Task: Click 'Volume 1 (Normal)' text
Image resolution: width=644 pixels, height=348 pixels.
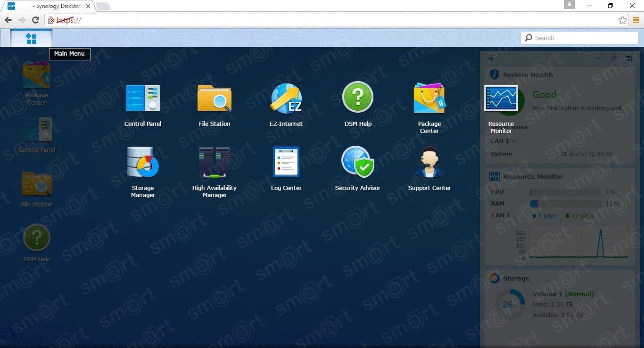Action: coord(563,294)
